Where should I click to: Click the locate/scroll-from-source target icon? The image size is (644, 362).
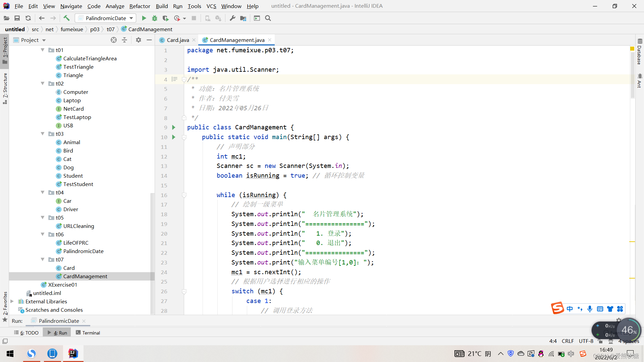(x=114, y=40)
